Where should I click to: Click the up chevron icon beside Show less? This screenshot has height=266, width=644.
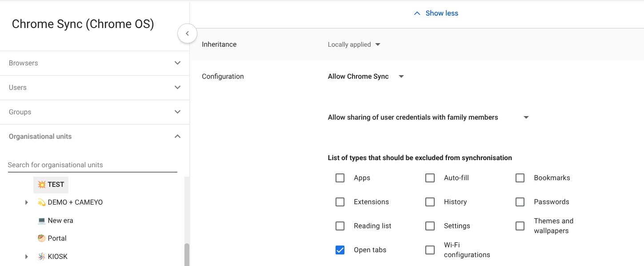[x=417, y=13]
